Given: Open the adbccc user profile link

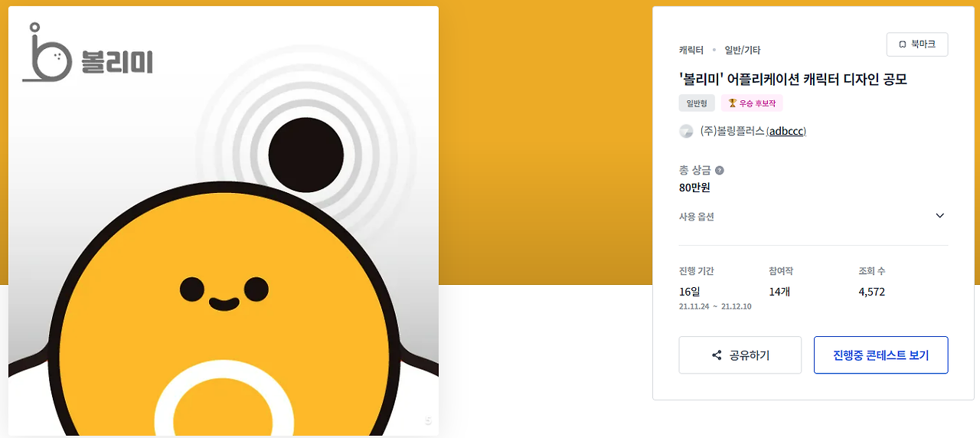Looking at the screenshot, I should [787, 131].
